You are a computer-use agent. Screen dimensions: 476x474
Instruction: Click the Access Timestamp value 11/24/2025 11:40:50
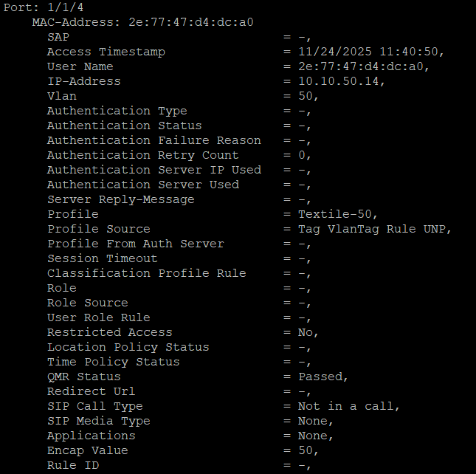371,52
